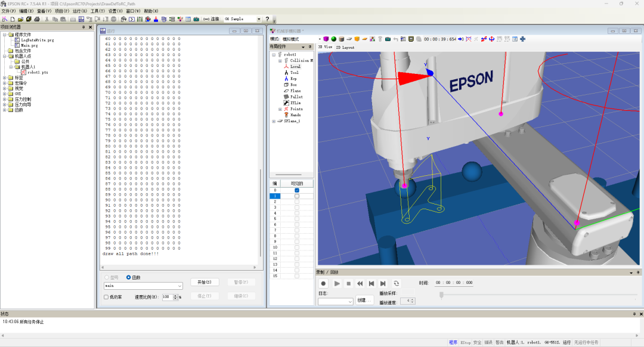The height and width of the screenshot is (347, 644).
Task: Increase speed ratio with the spinner up arrow
Action: tap(176, 295)
